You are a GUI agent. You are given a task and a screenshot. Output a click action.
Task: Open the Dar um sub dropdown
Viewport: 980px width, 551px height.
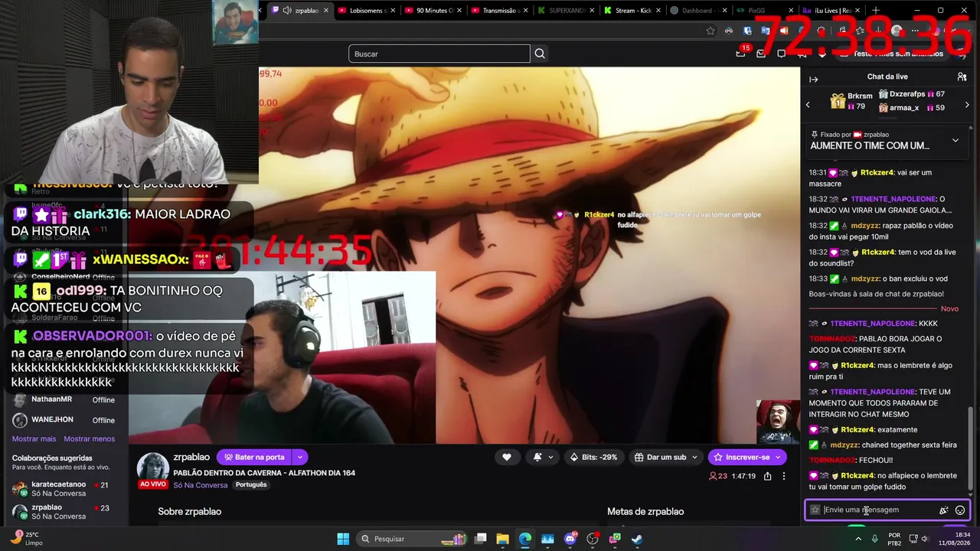tap(666, 457)
